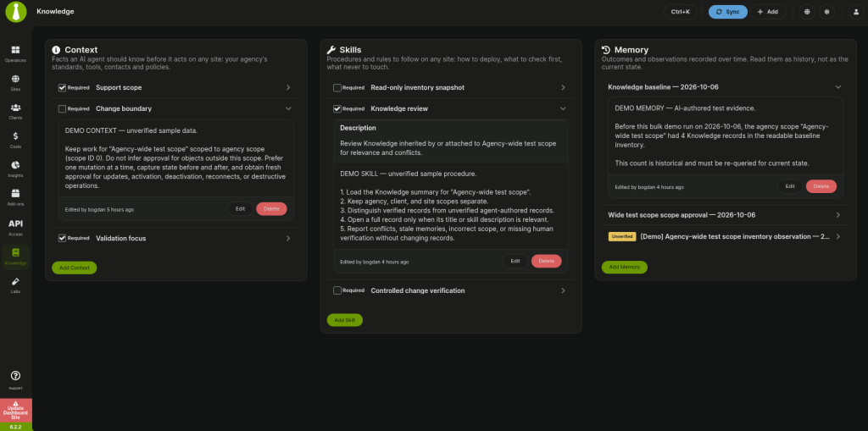Click 'Edited by bogdan 5 hours ago' text
This screenshot has width=868, height=431.
coord(99,210)
